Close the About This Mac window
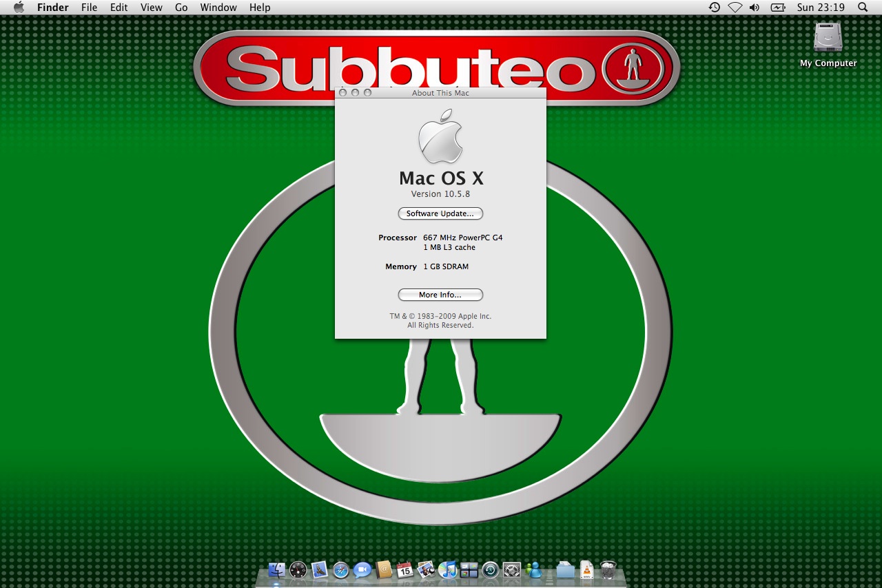The image size is (882, 588). [343, 92]
